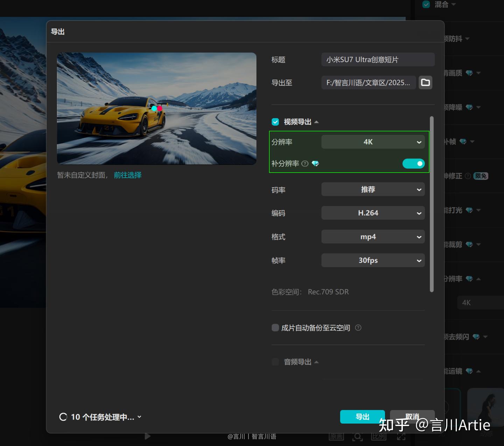Click the 标题 field with 小米SU7 Ultra创意短片

point(378,60)
